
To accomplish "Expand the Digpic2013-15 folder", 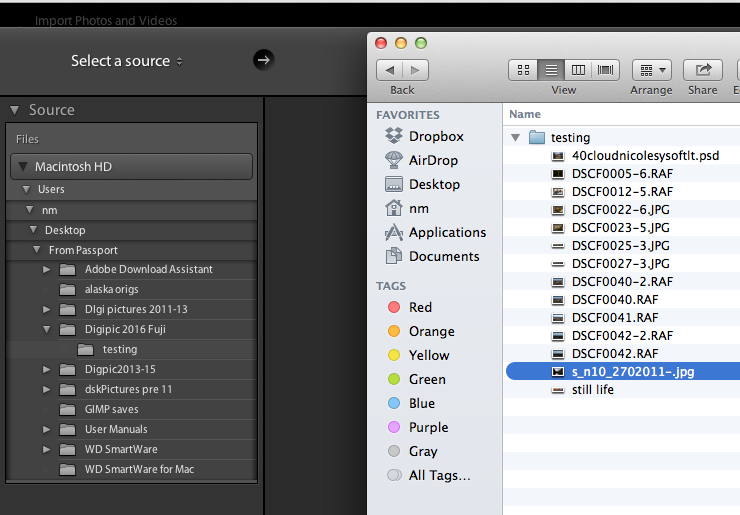I will pos(46,369).
